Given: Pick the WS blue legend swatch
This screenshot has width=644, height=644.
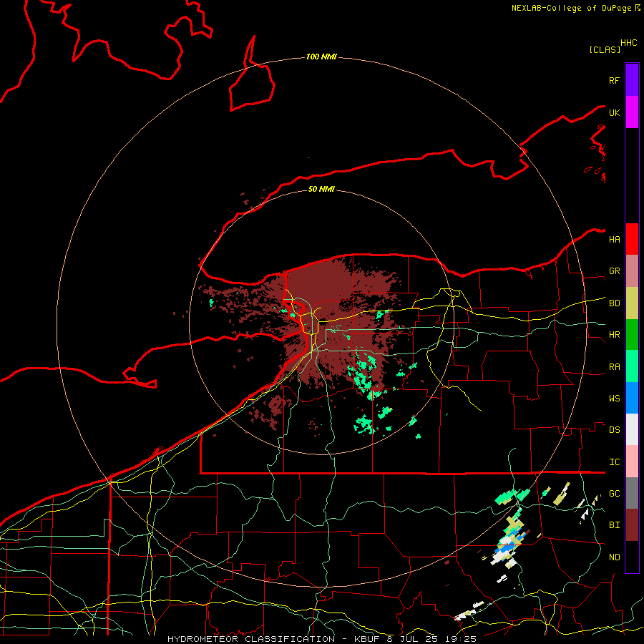Looking at the screenshot, I should pyautogui.click(x=632, y=398).
